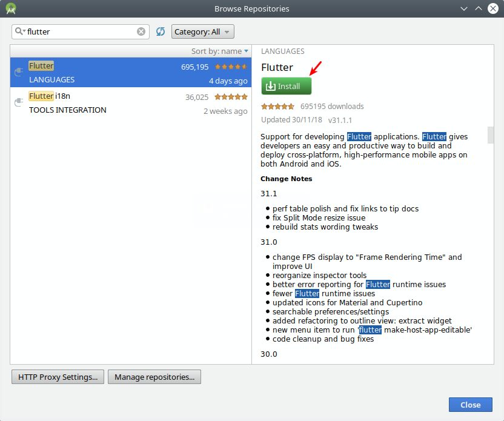The image size is (504, 421).
Task: Close the Browse Repositories dialog
Action: click(470, 405)
